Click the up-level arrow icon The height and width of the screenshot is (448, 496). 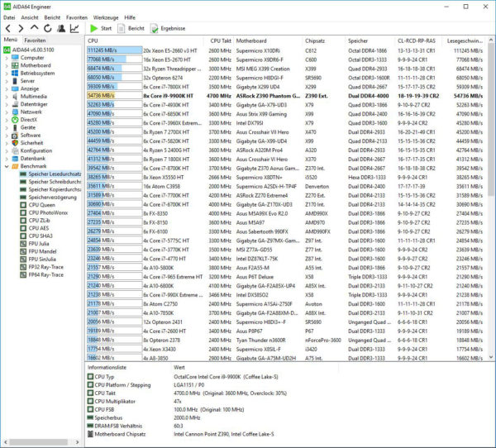[x=34, y=28]
